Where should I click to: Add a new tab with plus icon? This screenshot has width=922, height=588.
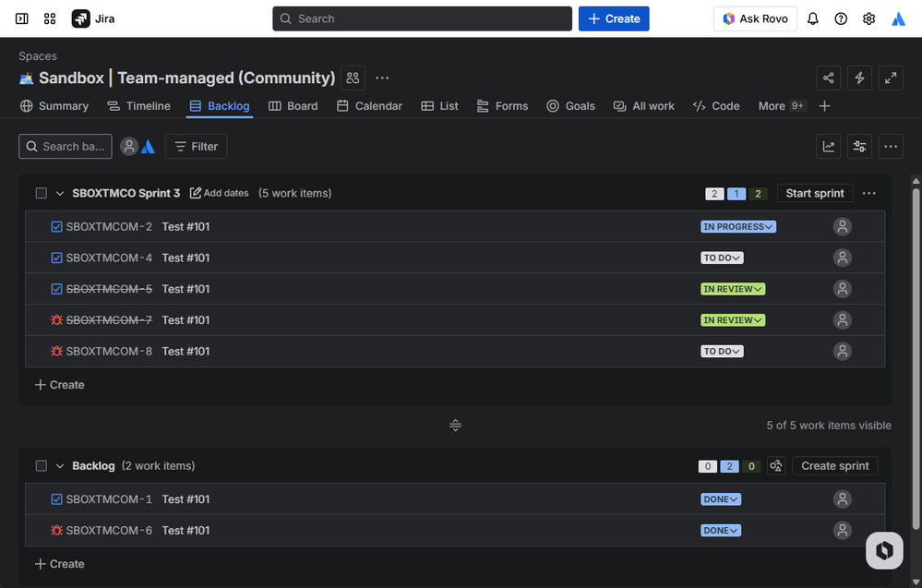tap(824, 106)
